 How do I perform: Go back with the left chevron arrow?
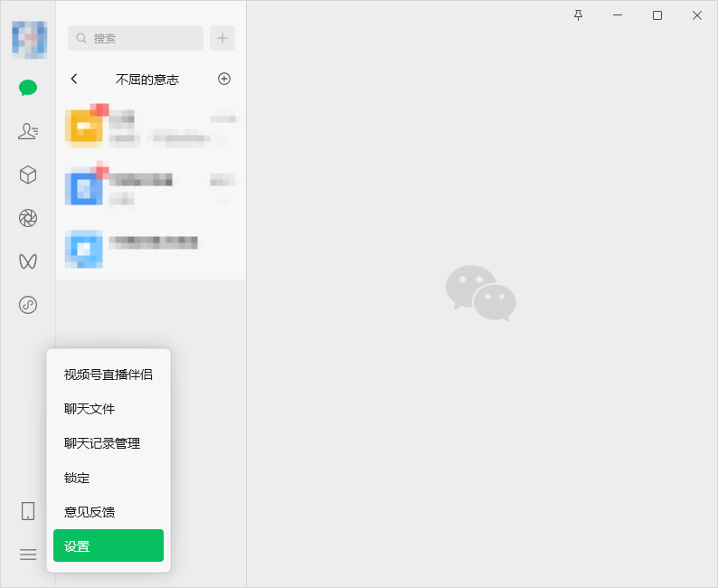coord(74,79)
